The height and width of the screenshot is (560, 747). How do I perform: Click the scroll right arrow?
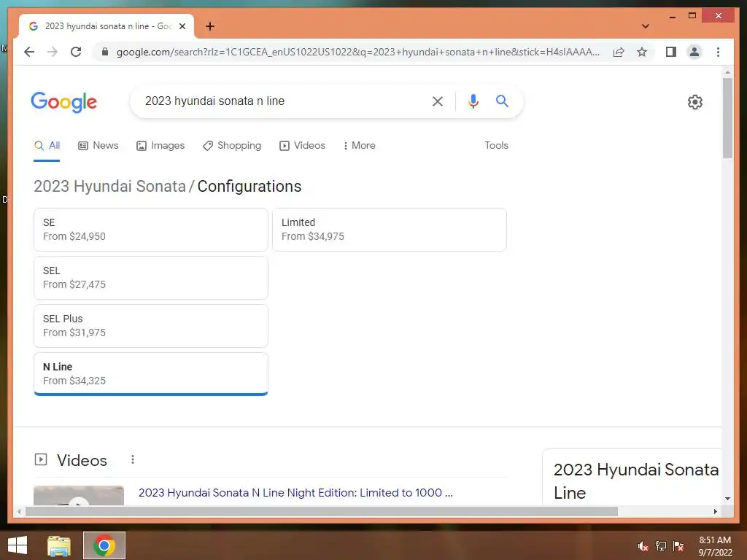click(x=715, y=511)
